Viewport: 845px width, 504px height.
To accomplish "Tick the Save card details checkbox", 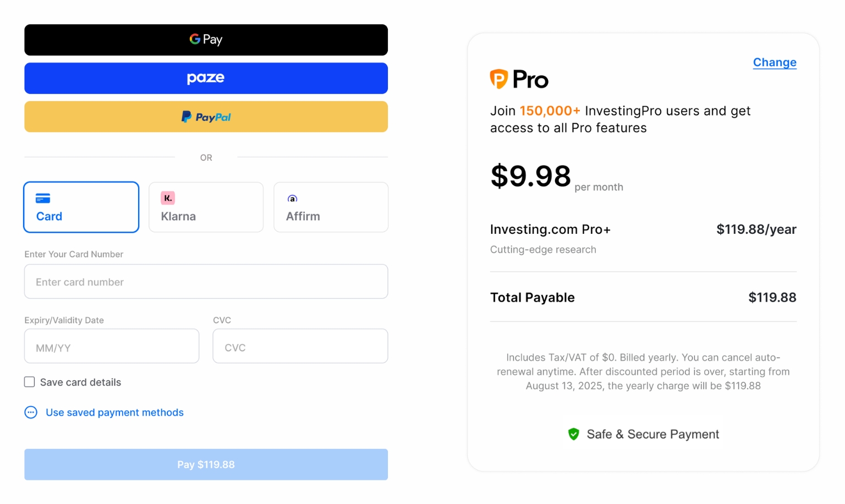I will [x=30, y=382].
